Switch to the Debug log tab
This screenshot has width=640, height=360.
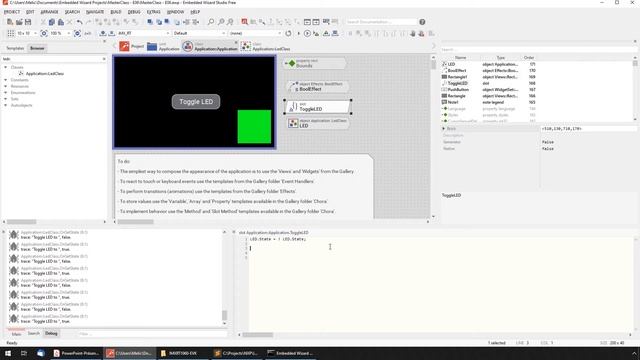tap(51, 333)
